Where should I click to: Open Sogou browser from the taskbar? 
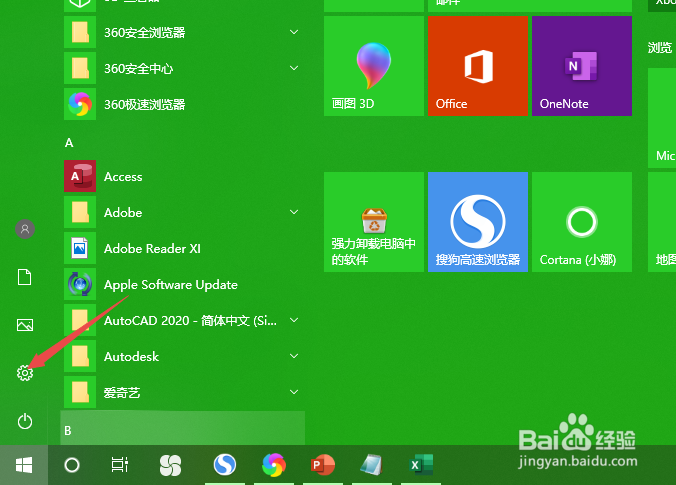tap(225, 465)
